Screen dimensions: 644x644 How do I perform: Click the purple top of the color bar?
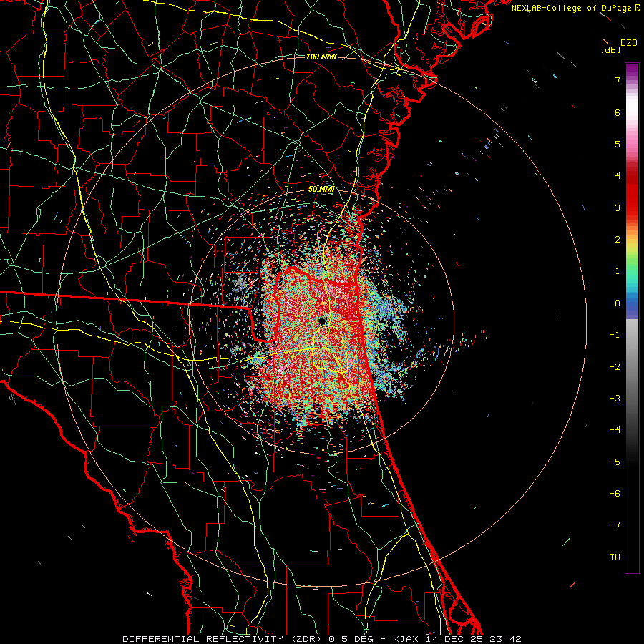point(632,70)
